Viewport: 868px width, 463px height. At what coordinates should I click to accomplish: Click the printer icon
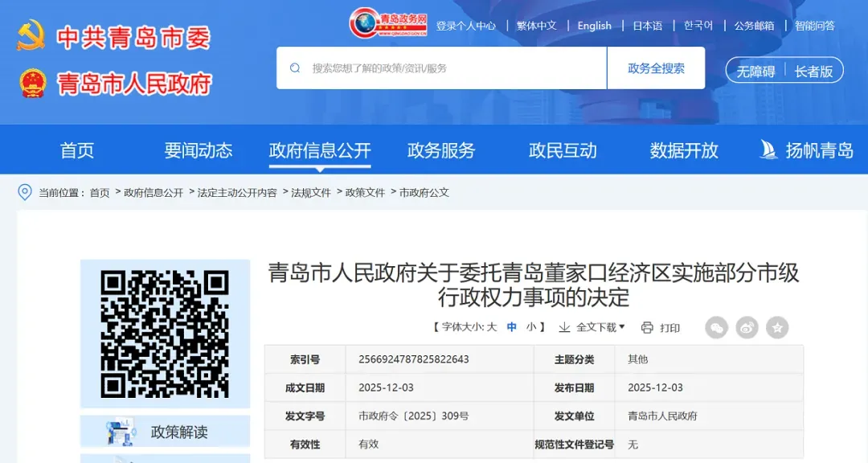(647, 328)
